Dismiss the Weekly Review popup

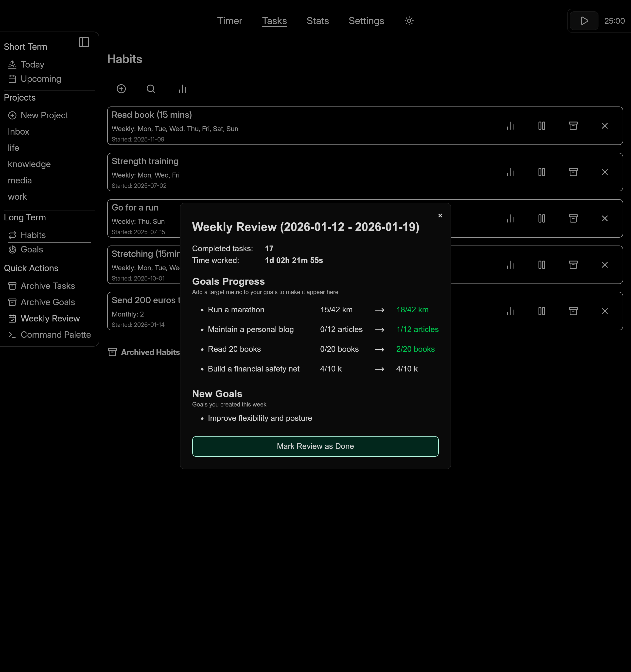coord(440,215)
